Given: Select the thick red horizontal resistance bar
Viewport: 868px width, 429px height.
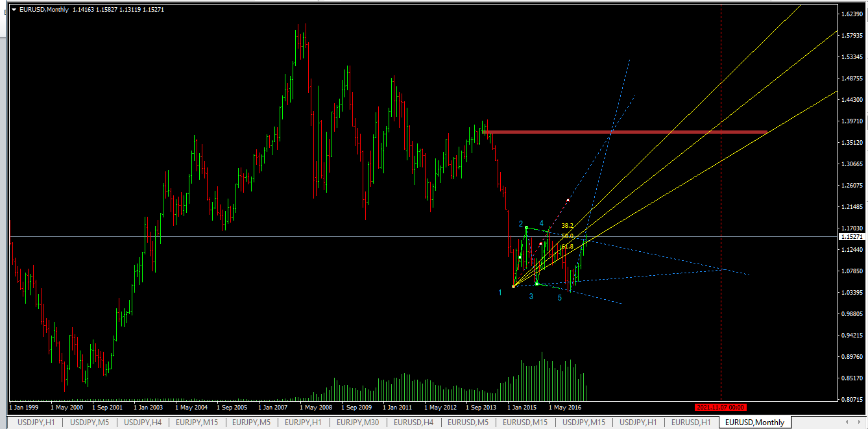Looking at the screenshot, I should click(625, 132).
